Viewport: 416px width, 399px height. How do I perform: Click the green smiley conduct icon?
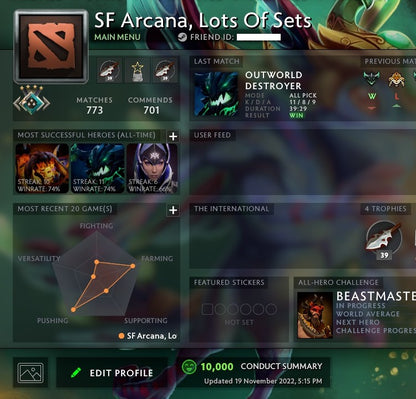point(189,367)
